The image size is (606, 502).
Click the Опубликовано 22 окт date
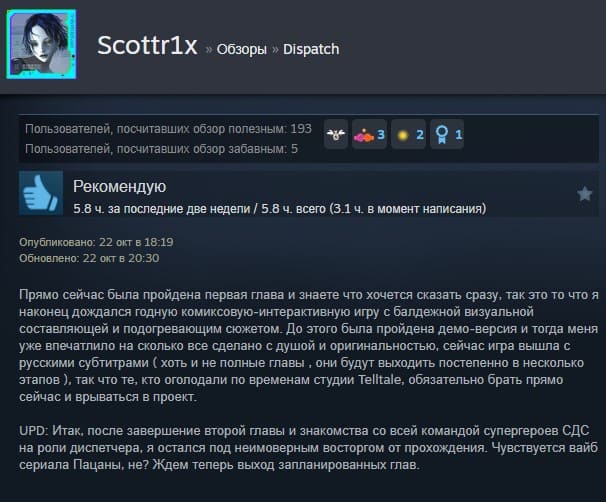pyautogui.click(x=96, y=242)
